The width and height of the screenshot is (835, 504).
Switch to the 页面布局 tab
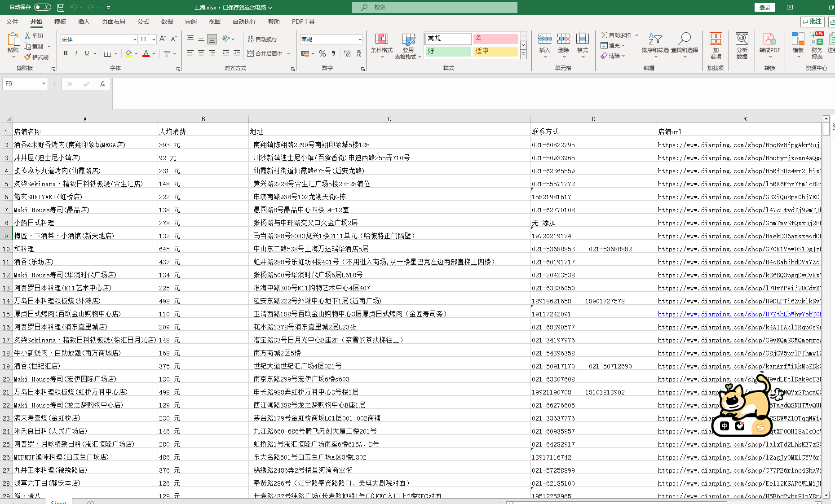click(113, 22)
